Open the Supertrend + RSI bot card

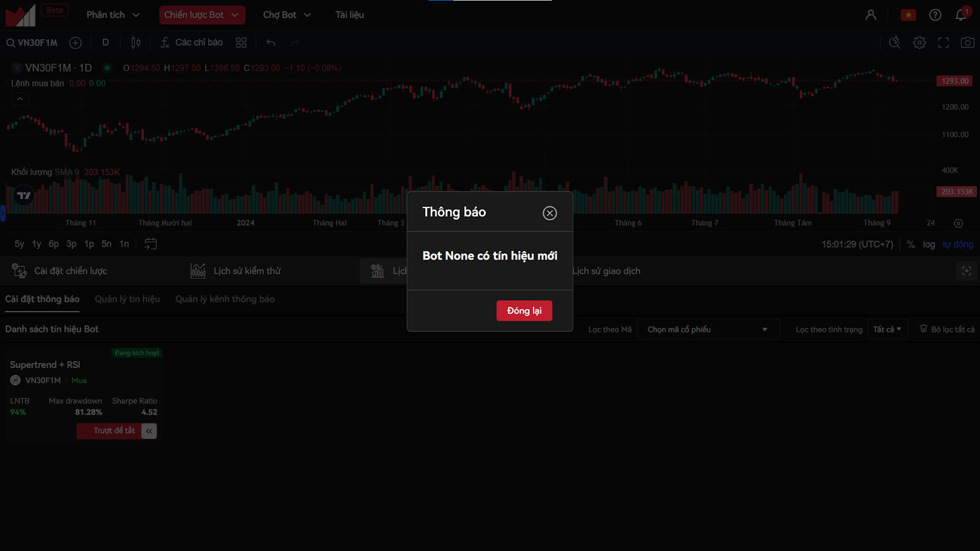pos(83,394)
